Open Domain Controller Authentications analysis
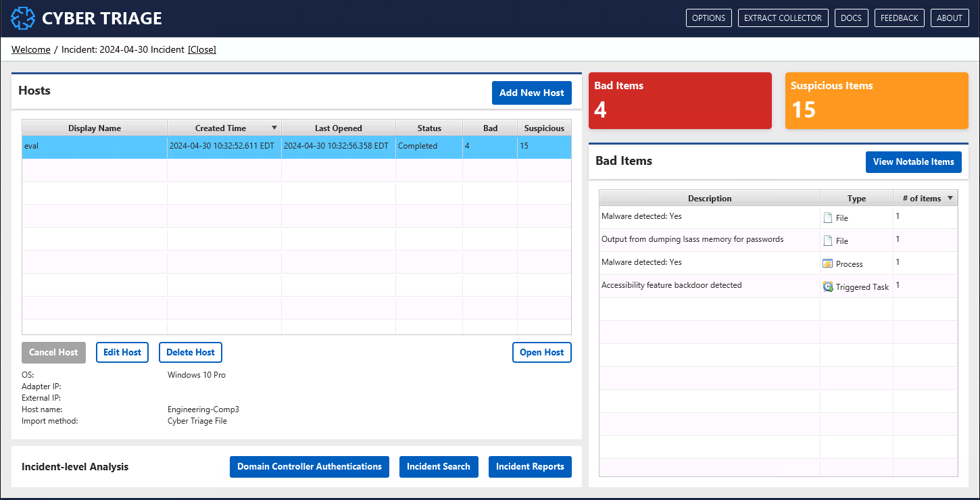Viewport: 980px width, 500px height. point(309,467)
